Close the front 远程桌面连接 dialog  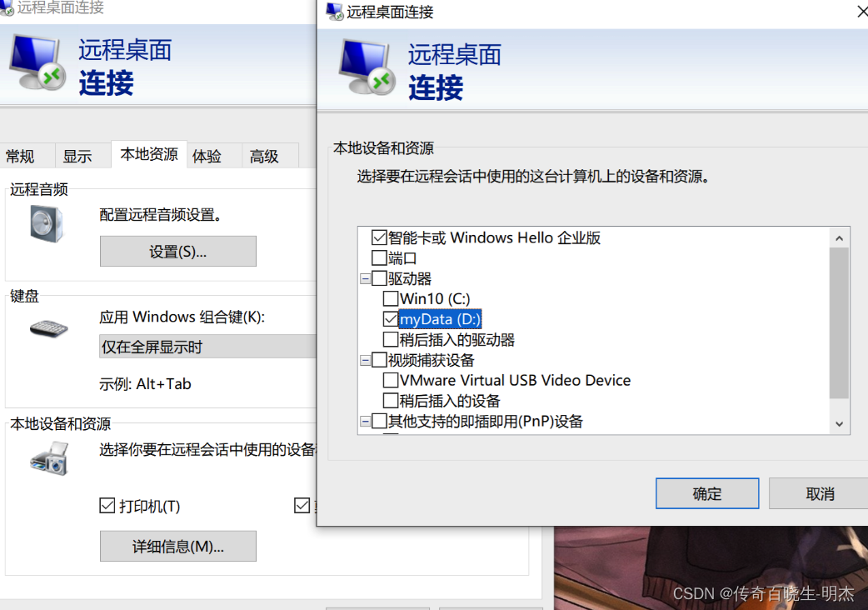861,11
